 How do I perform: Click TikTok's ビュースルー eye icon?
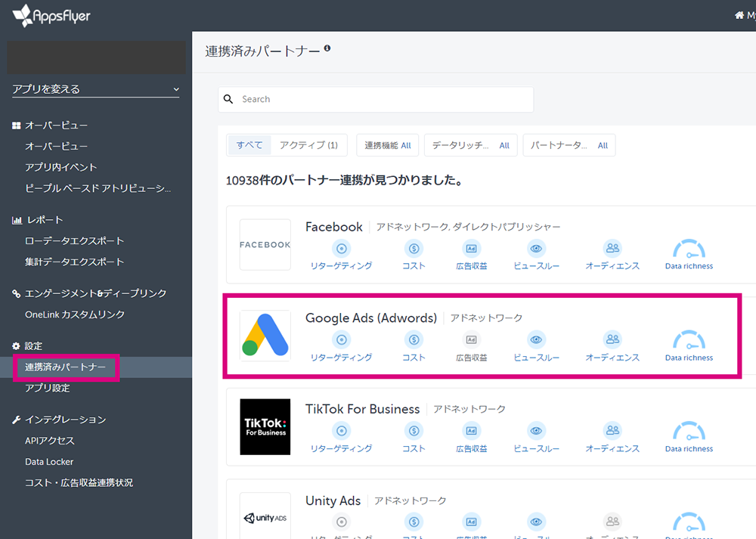pyautogui.click(x=536, y=431)
